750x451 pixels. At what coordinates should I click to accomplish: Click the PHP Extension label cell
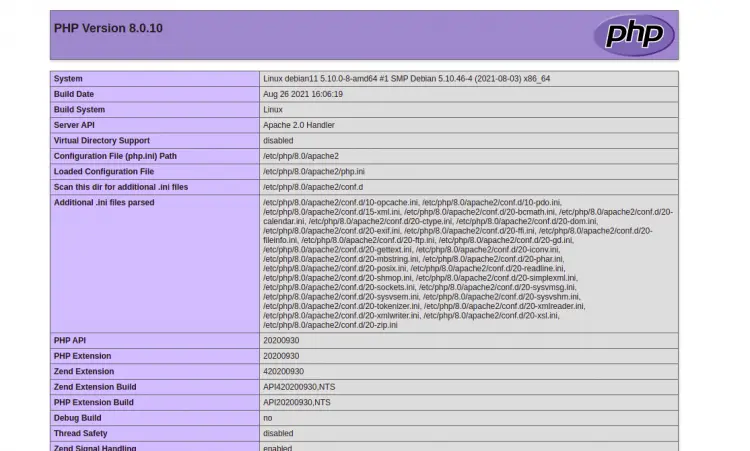coord(83,356)
